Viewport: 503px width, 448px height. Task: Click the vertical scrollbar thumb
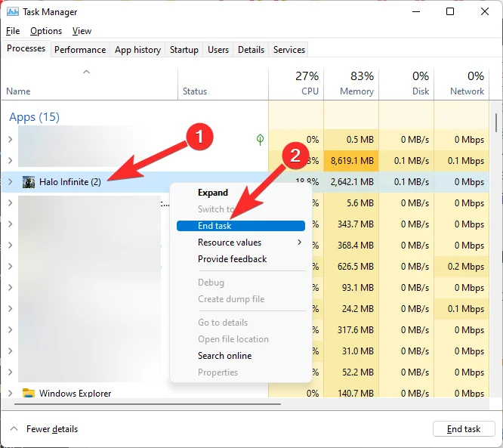click(496, 122)
